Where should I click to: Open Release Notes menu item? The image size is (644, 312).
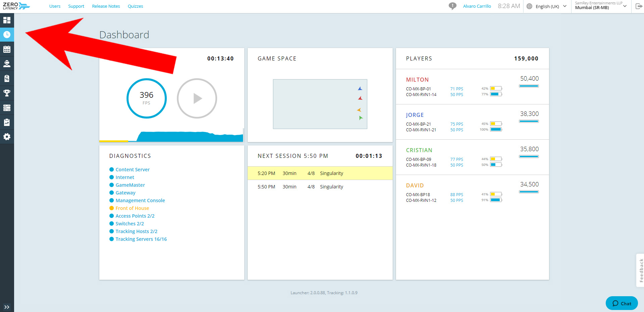tap(106, 6)
